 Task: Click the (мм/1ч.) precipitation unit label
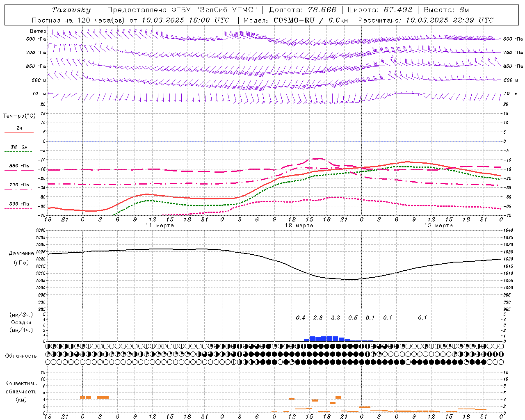[x=21, y=330]
